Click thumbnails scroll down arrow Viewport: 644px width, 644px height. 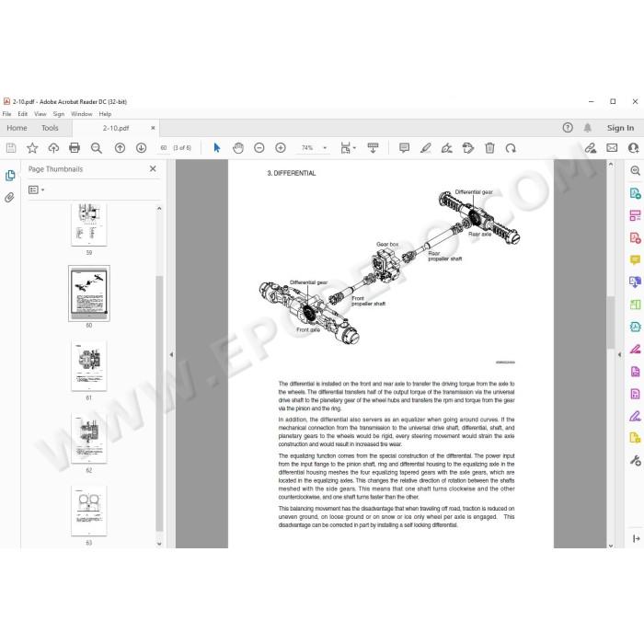coord(159,544)
